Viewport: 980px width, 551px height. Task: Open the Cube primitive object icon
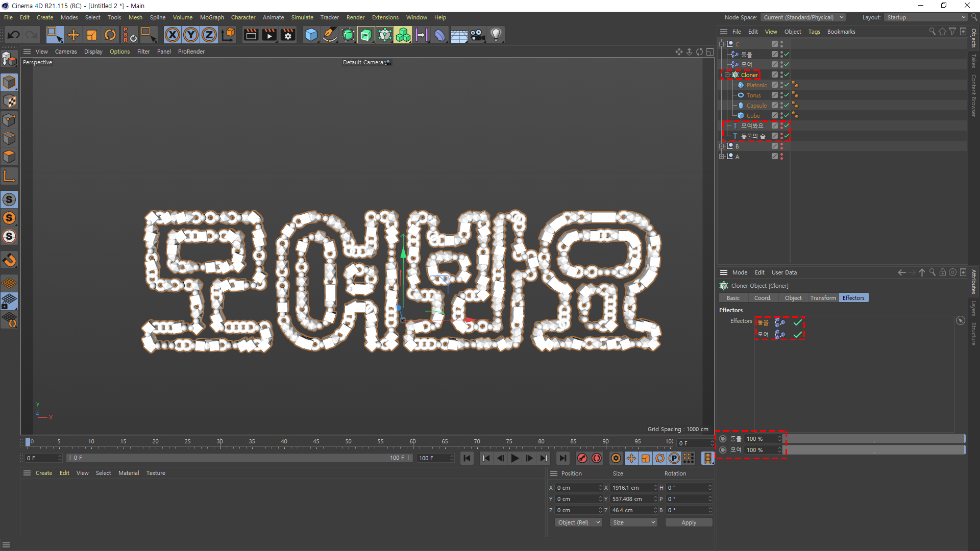pyautogui.click(x=311, y=35)
